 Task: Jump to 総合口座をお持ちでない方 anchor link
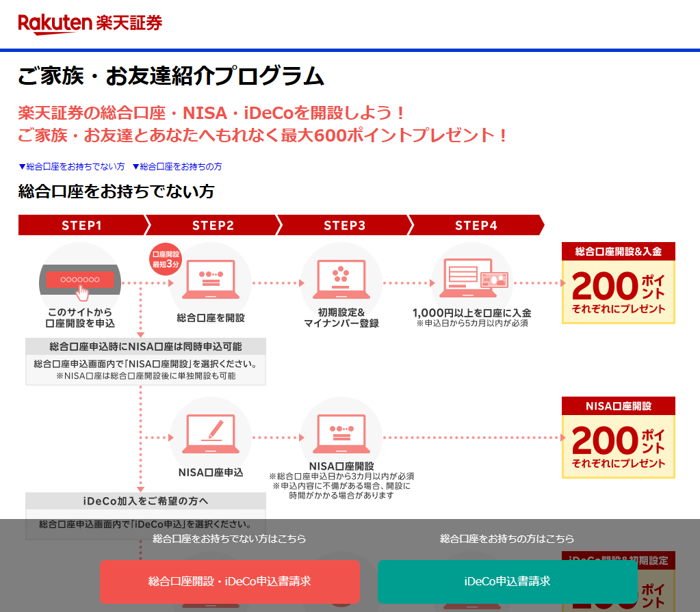71,166
